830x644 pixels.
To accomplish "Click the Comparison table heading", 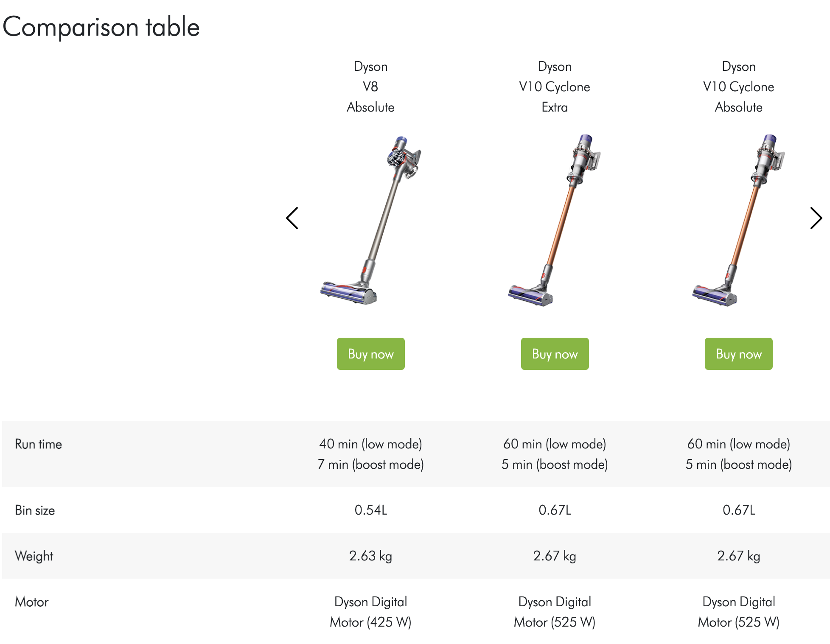I will [x=101, y=27].
